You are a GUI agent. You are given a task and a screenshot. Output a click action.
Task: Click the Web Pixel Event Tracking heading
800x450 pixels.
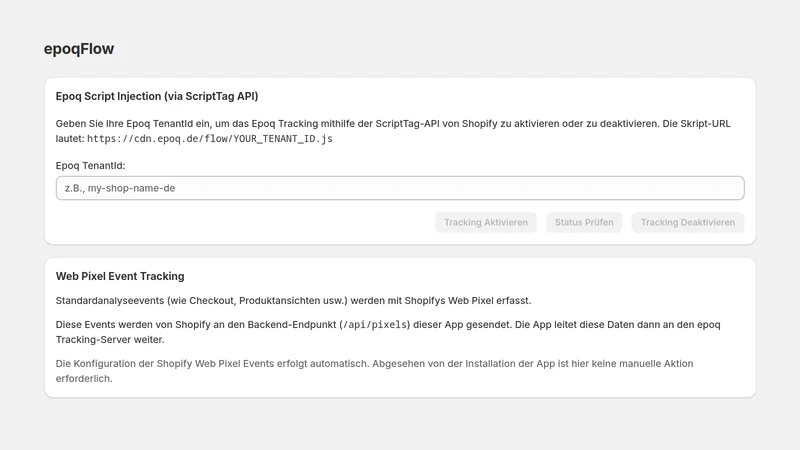(120, 276)
